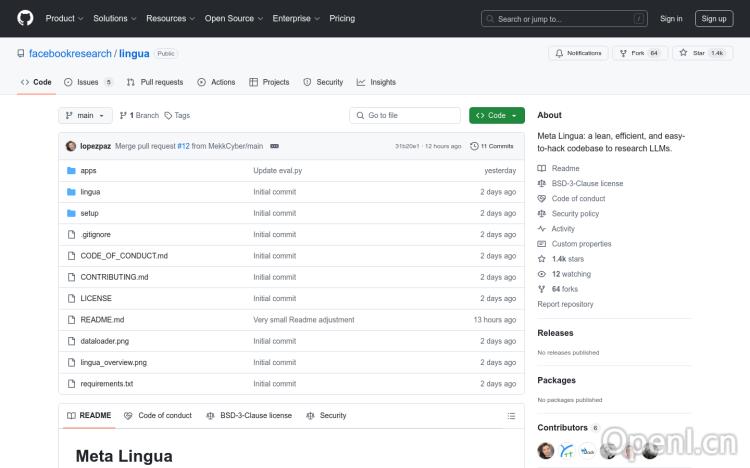Image resolution: width=750 pixels, height=468 pixels.
Task: Fork the lingua repository
Action: pos(640,53)
